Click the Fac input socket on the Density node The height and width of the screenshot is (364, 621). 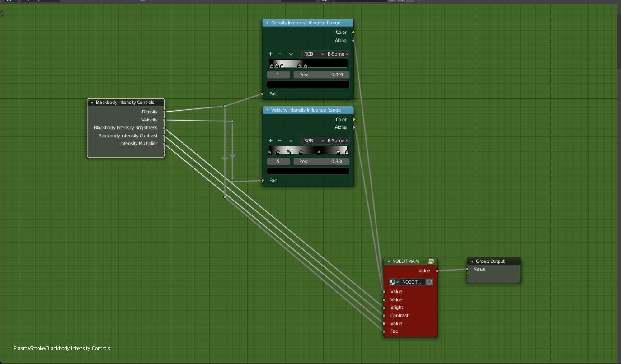coord(262,93)
